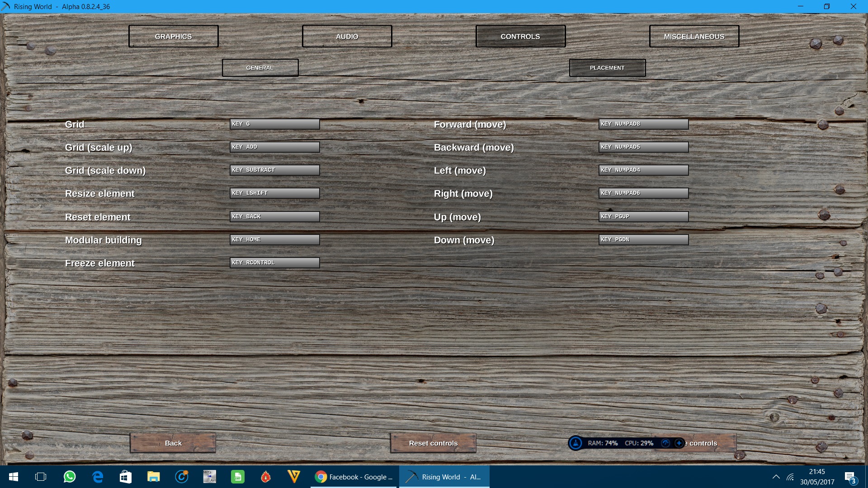Open File Explorer from the taskbar
The width and height of the screenshot is (868, 488).
point(154,477)
